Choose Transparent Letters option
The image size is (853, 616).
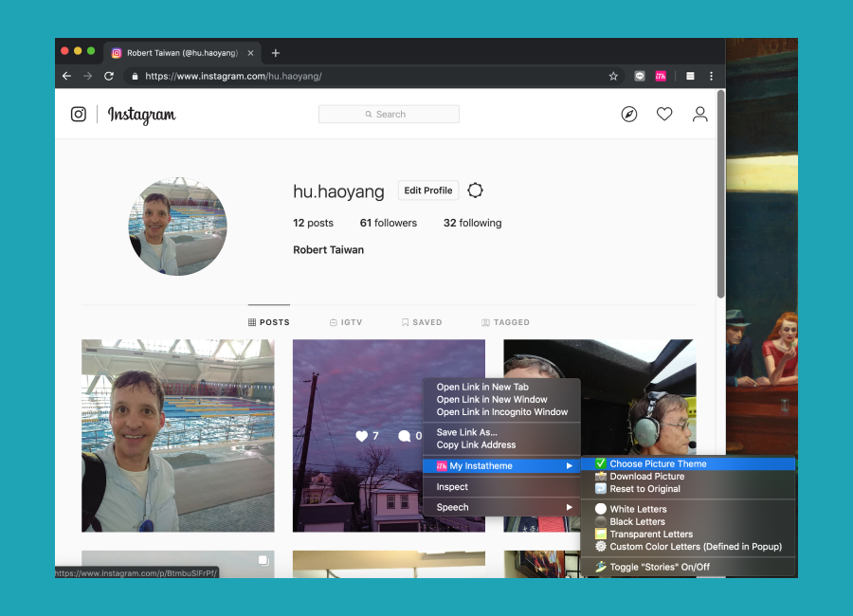click(688, 534)
